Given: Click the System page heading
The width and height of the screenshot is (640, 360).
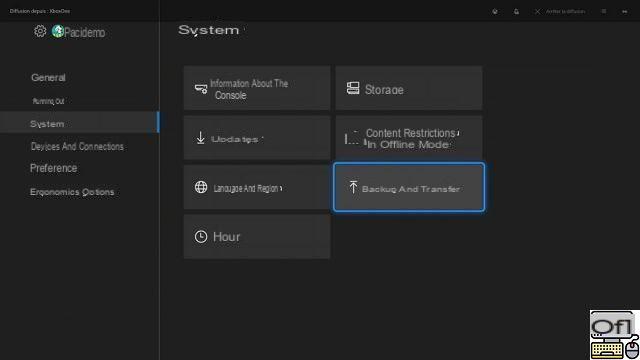Looking at the screenshot, I should [209, 30].
